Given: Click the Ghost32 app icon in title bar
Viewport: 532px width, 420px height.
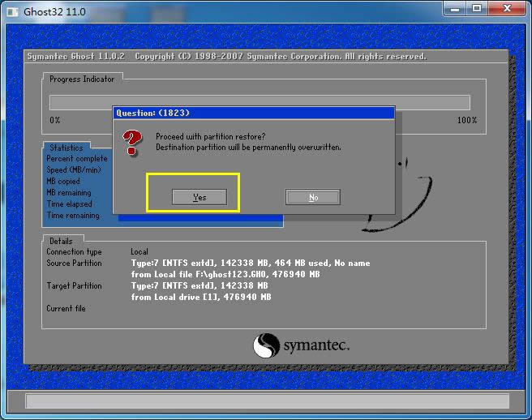Looking at the screenshot, I should pos(12,10).
